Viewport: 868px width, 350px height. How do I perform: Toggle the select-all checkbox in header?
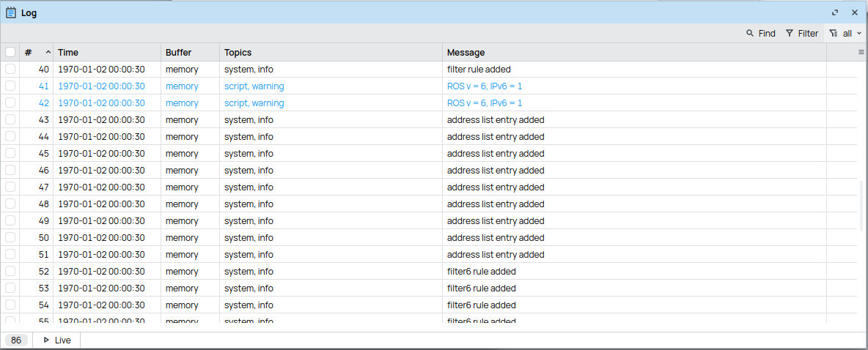pos(10,53)
